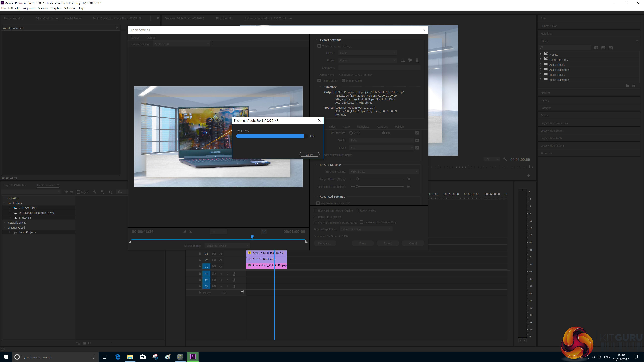Expand the Video Effects folder
Image resolution: width=644 pixels, height=362 pixels.
point(541,74)
